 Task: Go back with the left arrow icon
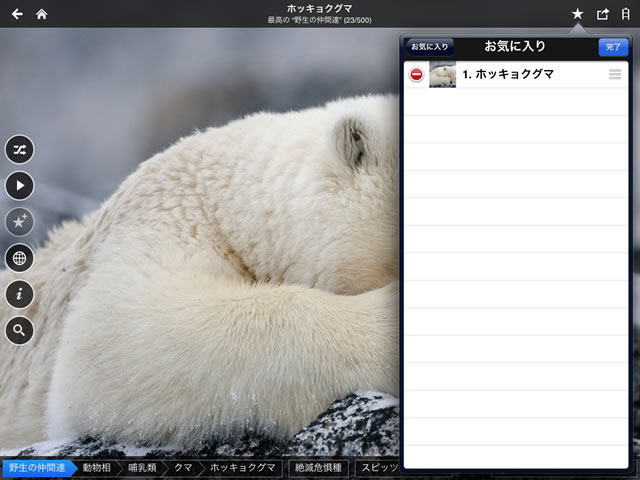[17, 14]
